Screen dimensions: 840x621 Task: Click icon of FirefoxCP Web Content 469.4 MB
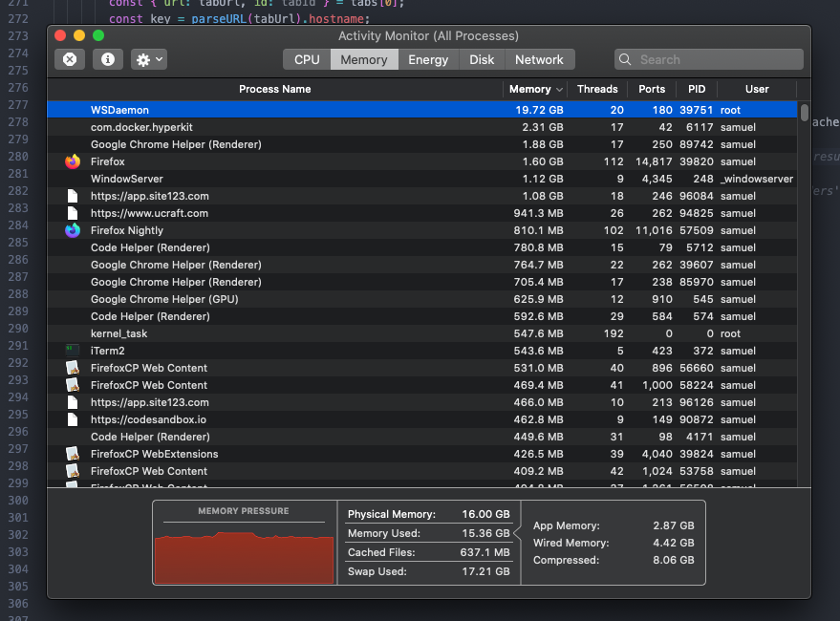(x=73, y=385)
